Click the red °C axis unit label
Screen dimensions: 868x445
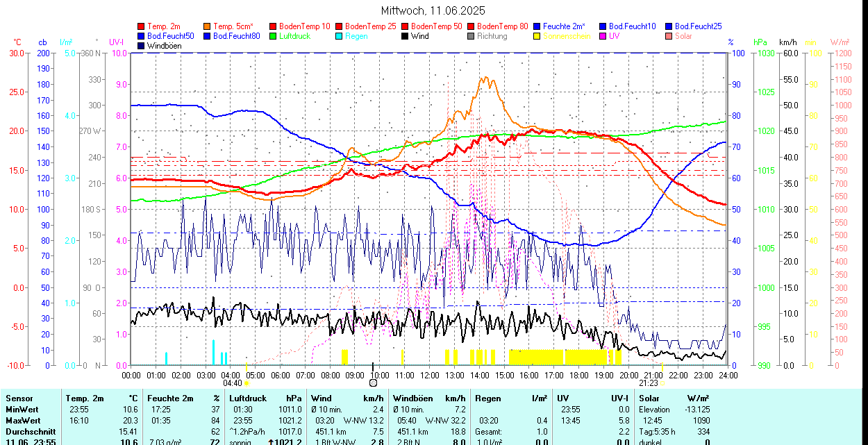[x=17, y=42]
